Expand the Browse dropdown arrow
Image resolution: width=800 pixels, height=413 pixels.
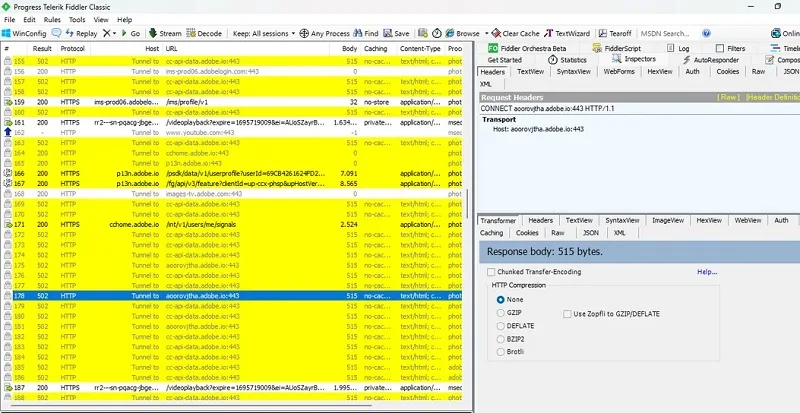tap(486, 34)
